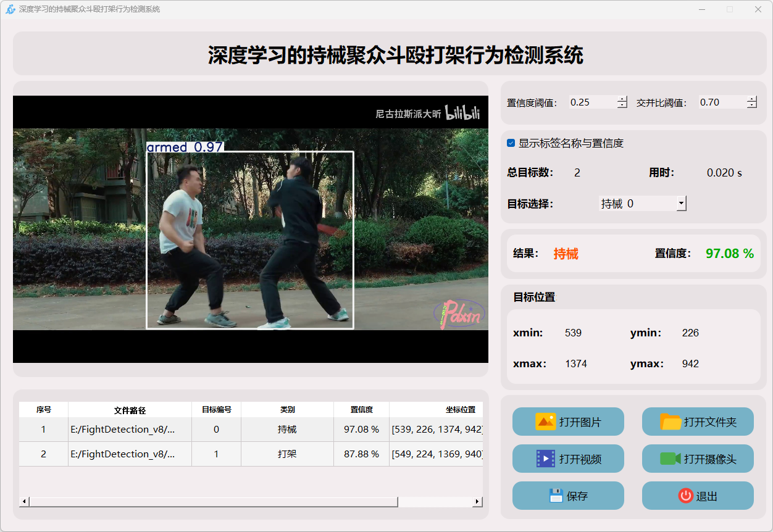The image size is (773, 532).
Task: Click the 交并比阈值 input field
Action: (721, 102)
